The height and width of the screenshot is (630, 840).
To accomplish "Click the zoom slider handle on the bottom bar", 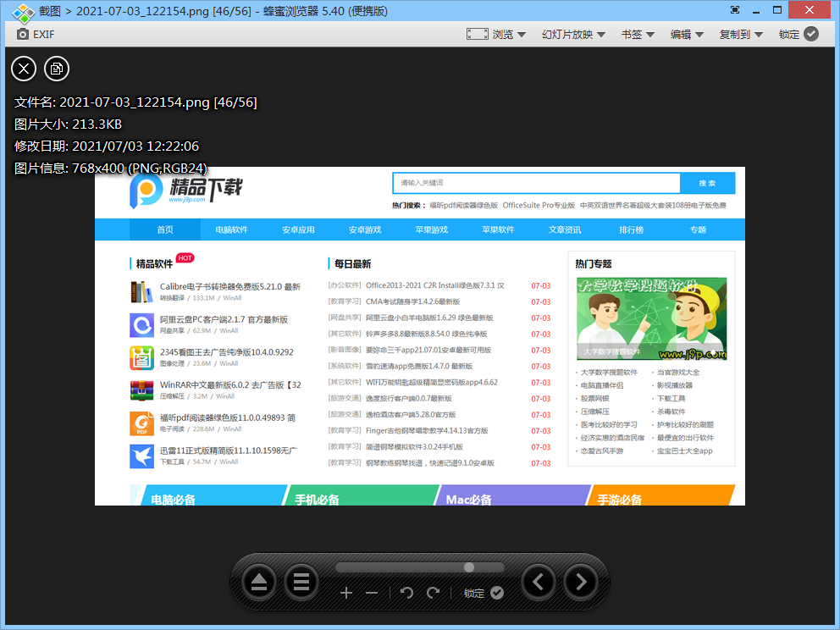I will click(469, 567).
